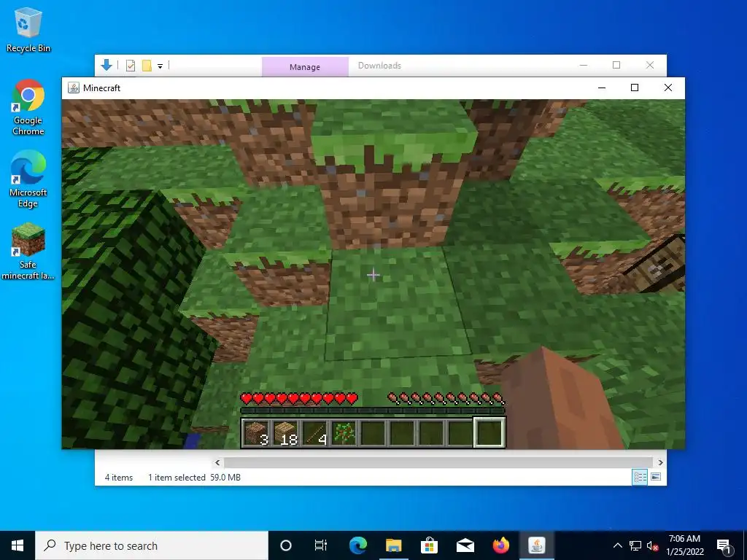Click '1 item selected 59.0 MB' status text
747x560 pixels.
[194, 477]
